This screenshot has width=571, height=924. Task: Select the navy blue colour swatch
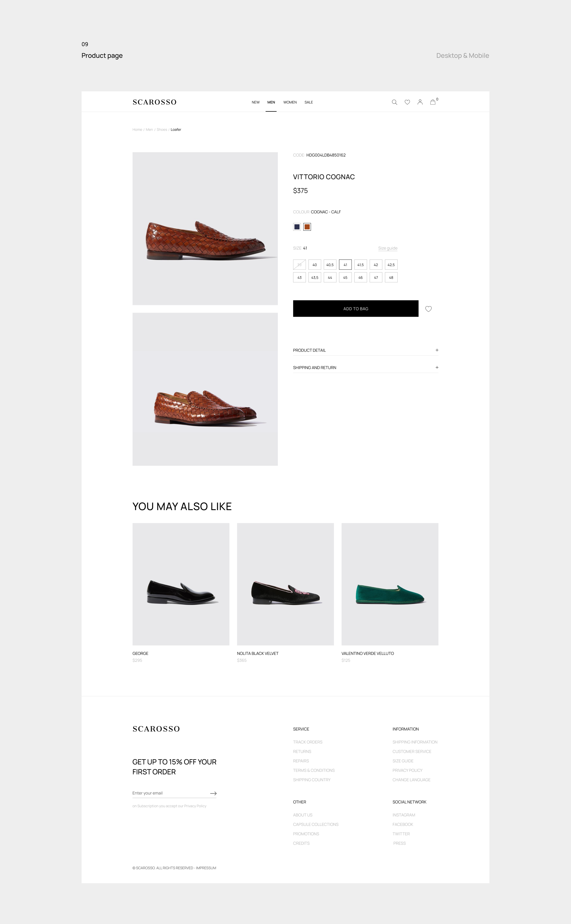tap(297, 227)
